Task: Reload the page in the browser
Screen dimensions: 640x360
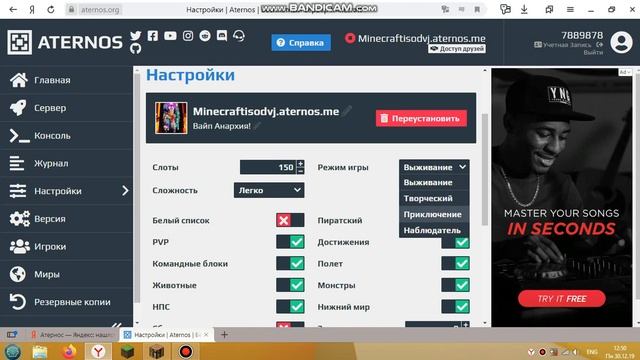Action: click(x=51, y=9)
